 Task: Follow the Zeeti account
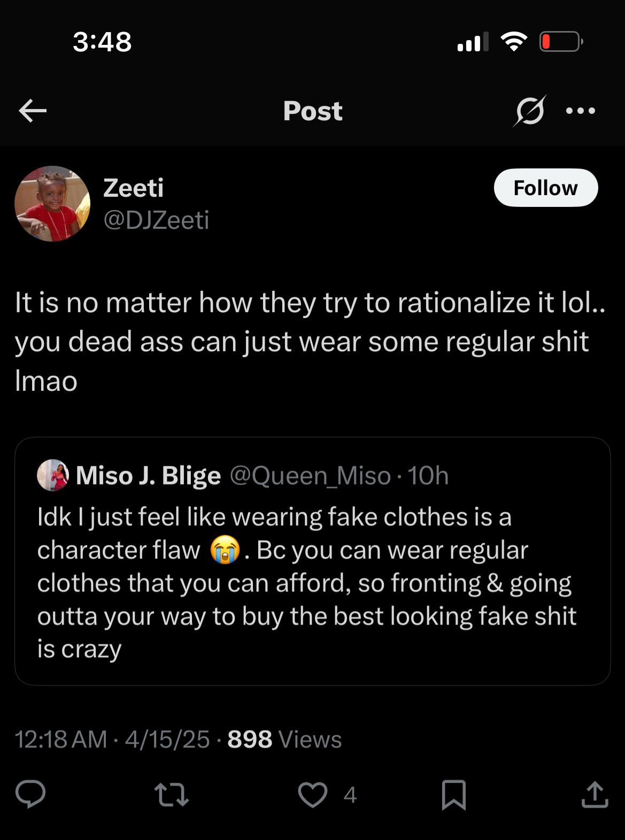coord(545,188)
